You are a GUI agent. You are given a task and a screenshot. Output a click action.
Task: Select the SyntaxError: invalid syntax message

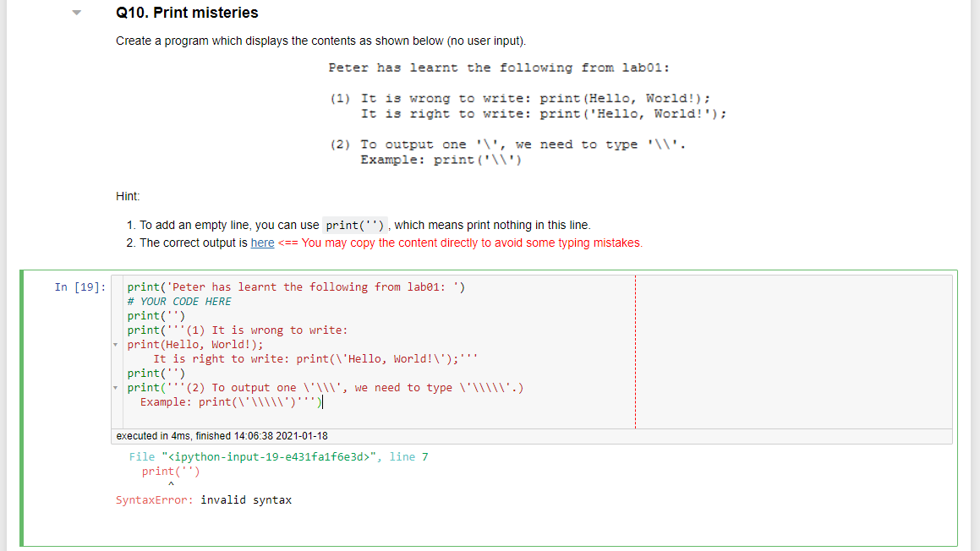point(203,499)
